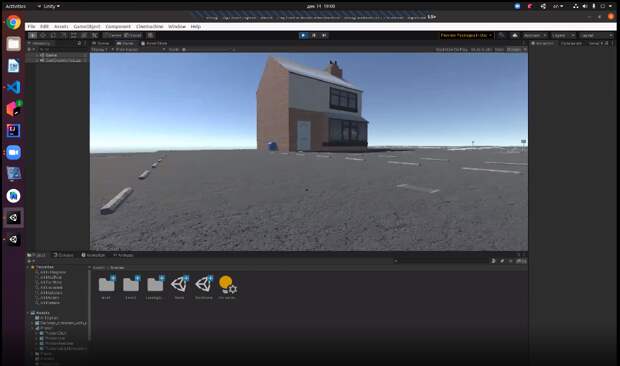The width and height of the screenshot is (620, 366).
Task: Open the Window menu
Action: [x=177, y=26]
